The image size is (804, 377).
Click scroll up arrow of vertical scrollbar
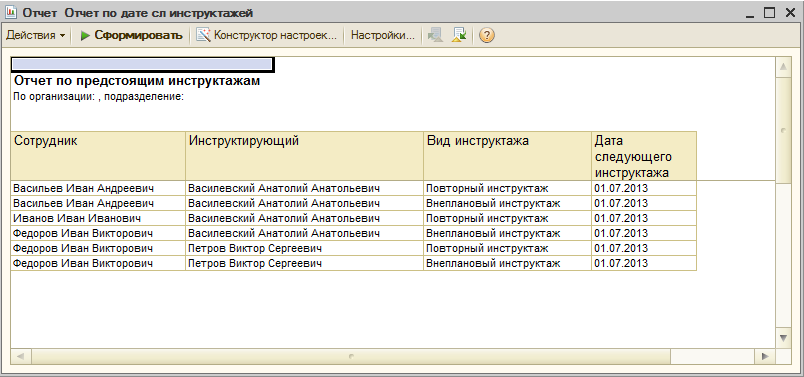(x=783, y=67)
